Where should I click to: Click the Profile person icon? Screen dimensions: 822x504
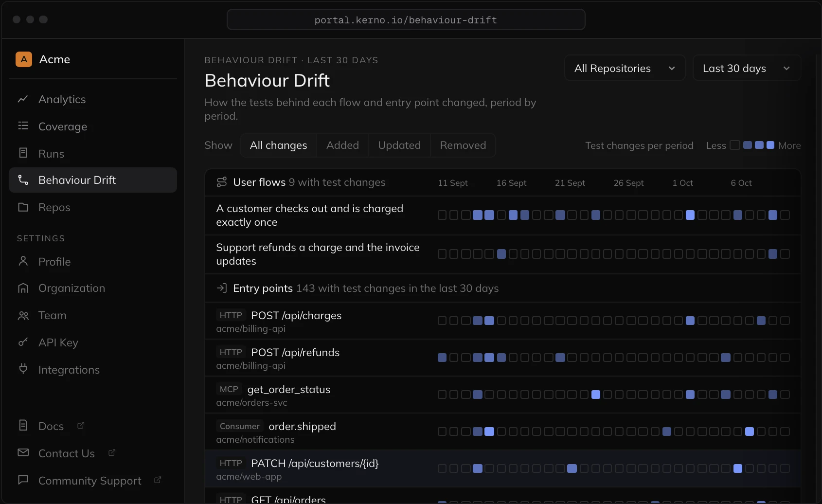(23, 261)
